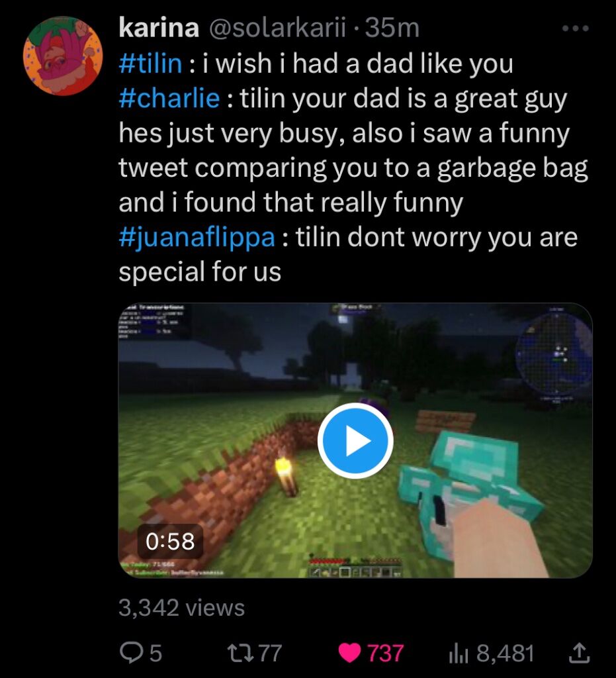Image resolution: width=616 pixels, height=678 pixels.
Task: Open the Minecraft video thumbnail
Action: point(355,440)
